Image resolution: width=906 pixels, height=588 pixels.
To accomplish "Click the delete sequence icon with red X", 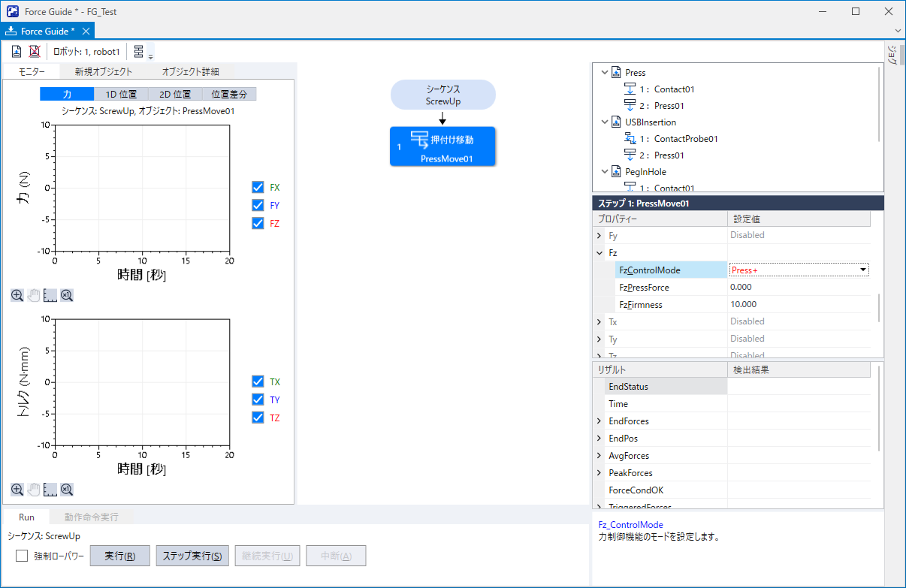I will (35, 51).
